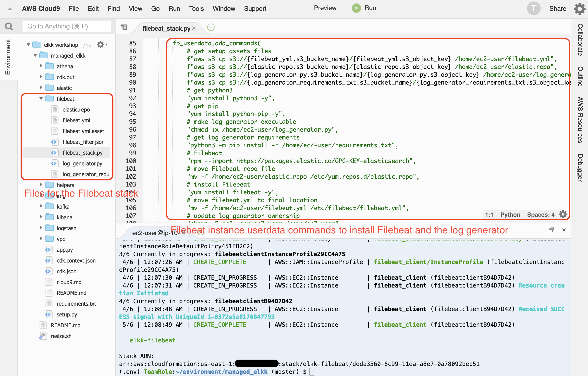Expand the logstash folder
This screenshot has width=588, height=376.
[41, 228]
